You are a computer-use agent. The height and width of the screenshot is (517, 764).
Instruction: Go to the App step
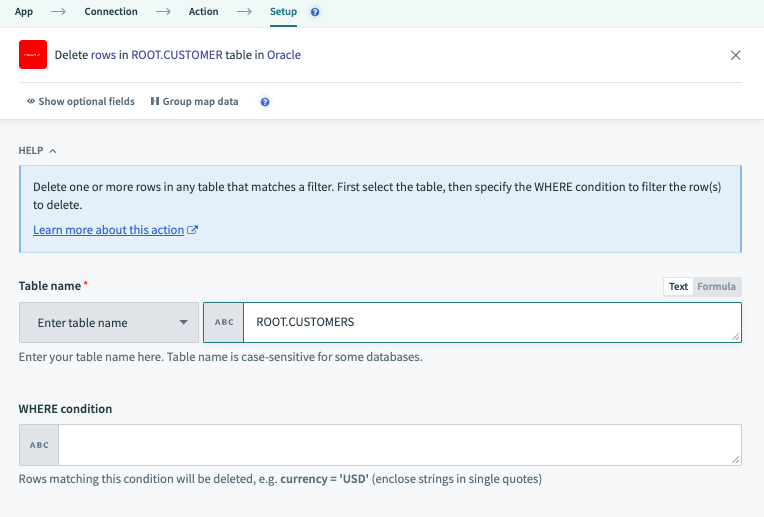tap(24, 12)
